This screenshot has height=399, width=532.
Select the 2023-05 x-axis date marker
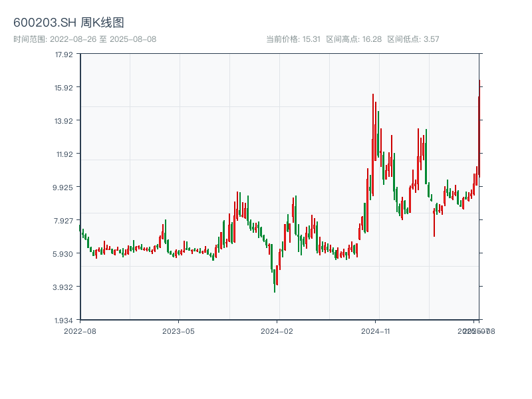coord(178,331)
